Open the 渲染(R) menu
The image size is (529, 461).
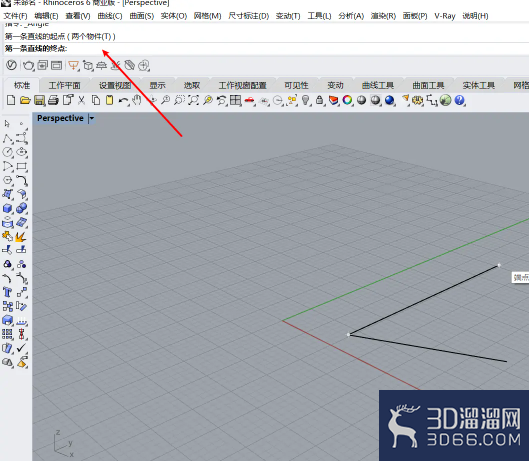[x=383, y=16]
